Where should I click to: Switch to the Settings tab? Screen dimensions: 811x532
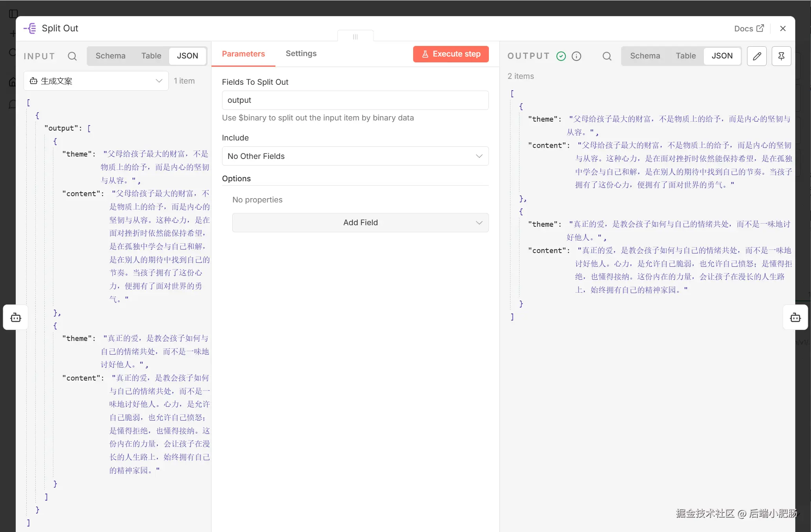pyautogui.click(x=301, y=53)
